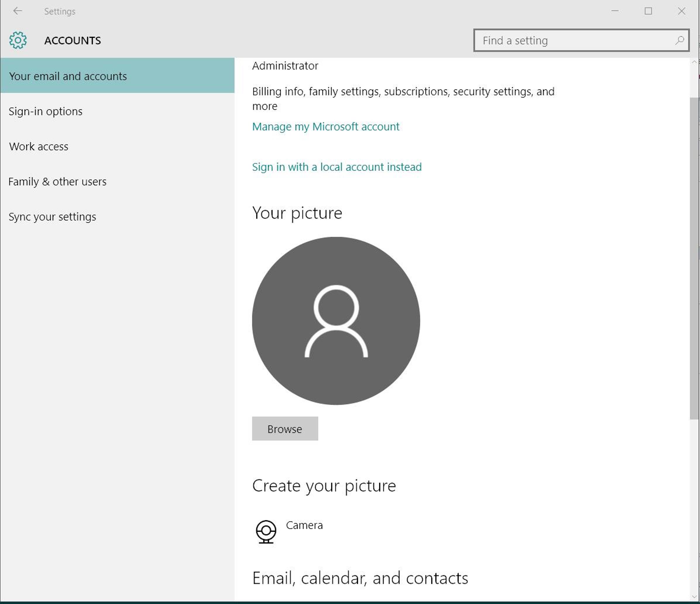This screenshot has width=700, height=604.
Task: Switch to Sync your settings
Action: 52,217
